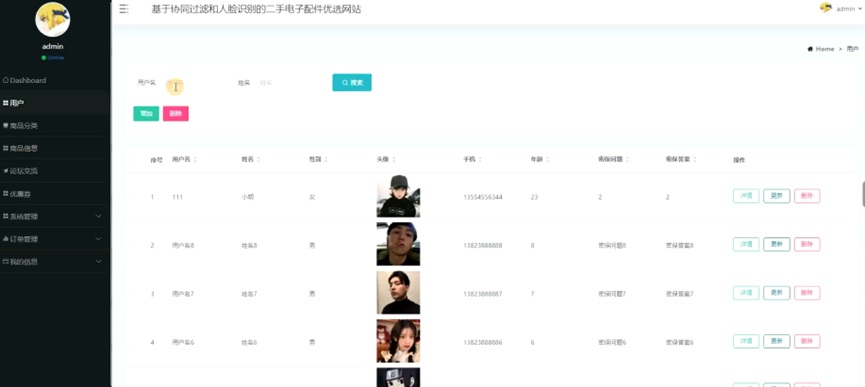Image resolution: width=865 pixels, height=387 pixels.
Task: Open avatar photo of 用户名8
Action: click(x=398, y=244)
